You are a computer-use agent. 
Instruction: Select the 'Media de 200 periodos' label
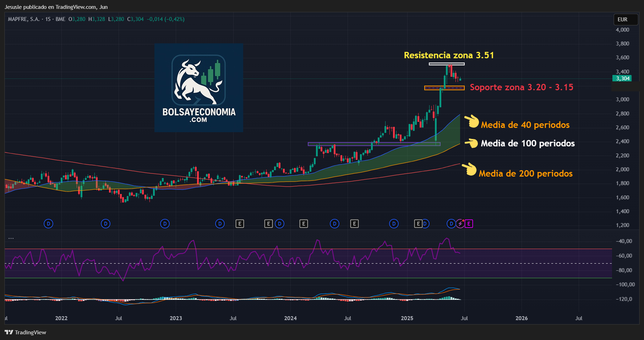[525, 173]
